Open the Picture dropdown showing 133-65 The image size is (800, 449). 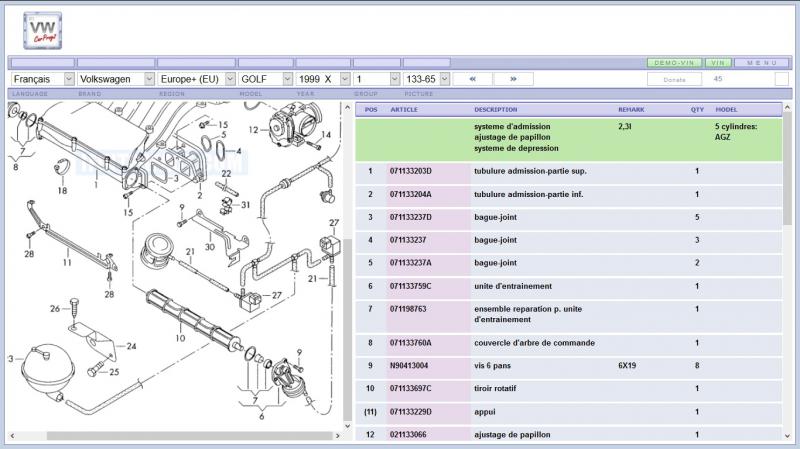[x=427, y=79]
